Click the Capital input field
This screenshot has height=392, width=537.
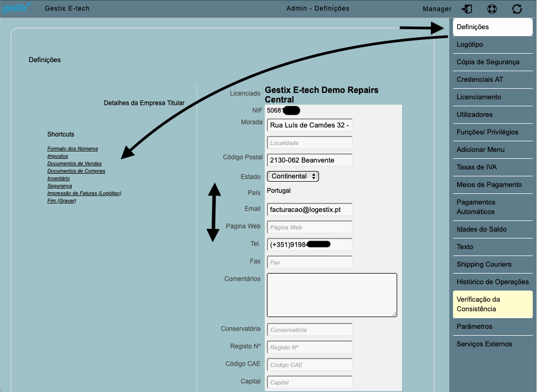pyautogui.click(x=309, y=382)
